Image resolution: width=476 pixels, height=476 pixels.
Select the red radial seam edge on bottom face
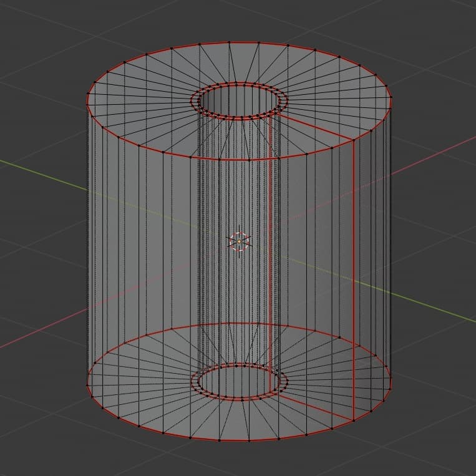(x=316, y=408)
